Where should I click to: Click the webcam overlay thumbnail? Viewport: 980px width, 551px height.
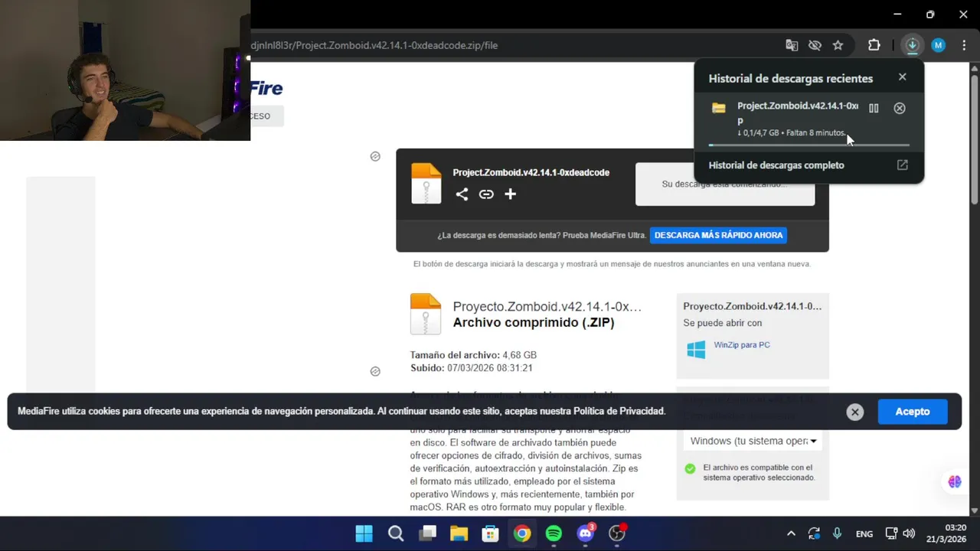pos(125,70)
